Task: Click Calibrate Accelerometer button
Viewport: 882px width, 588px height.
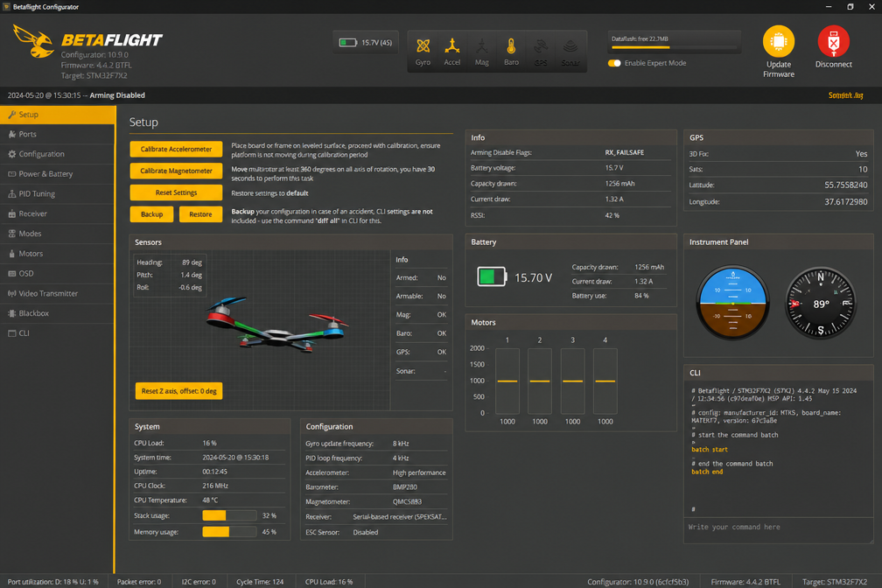Action: (x=176, y=149)
